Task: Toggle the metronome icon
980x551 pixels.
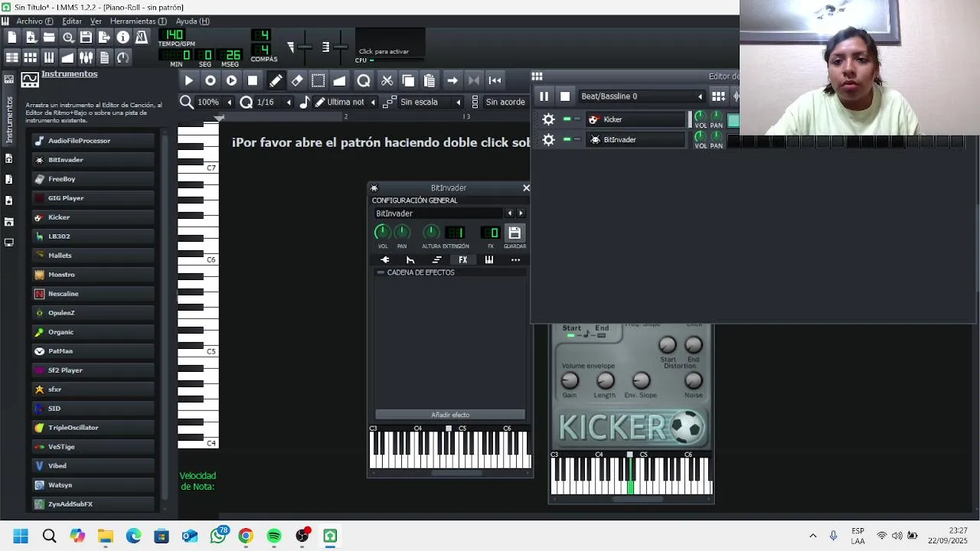Action: (x=142, y=37)
